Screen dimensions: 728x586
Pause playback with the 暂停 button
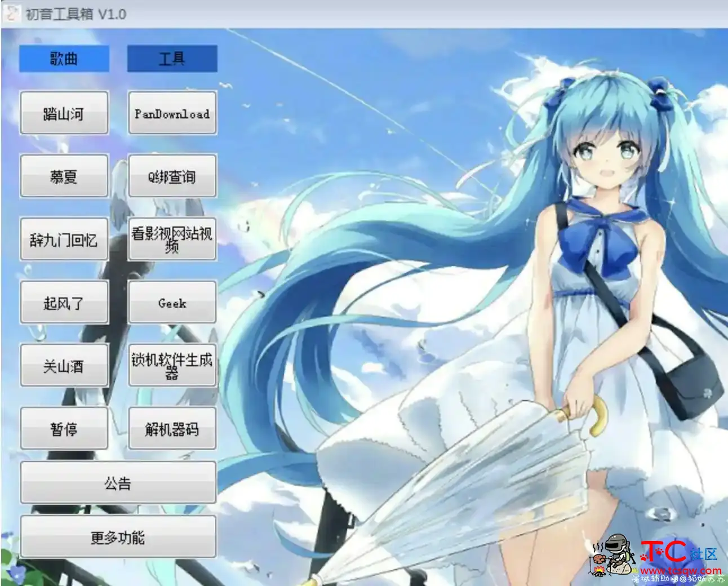(64, 429)
